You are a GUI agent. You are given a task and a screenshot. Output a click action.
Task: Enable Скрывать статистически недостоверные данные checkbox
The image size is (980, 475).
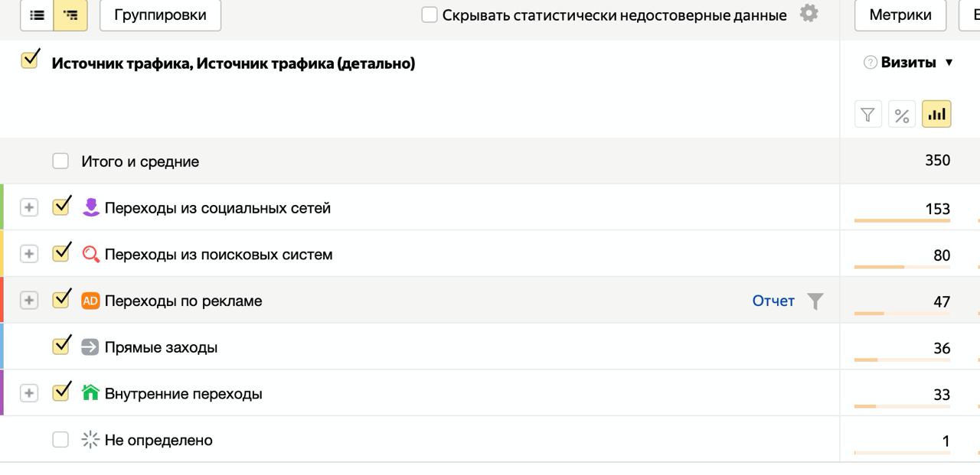pyautogui.click(x=430, y=15)
